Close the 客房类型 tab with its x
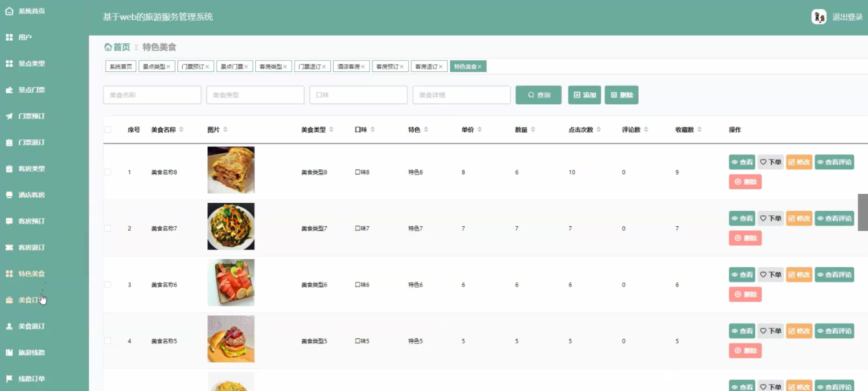This screenshot has height=391, width=868. tap(285, 67)
